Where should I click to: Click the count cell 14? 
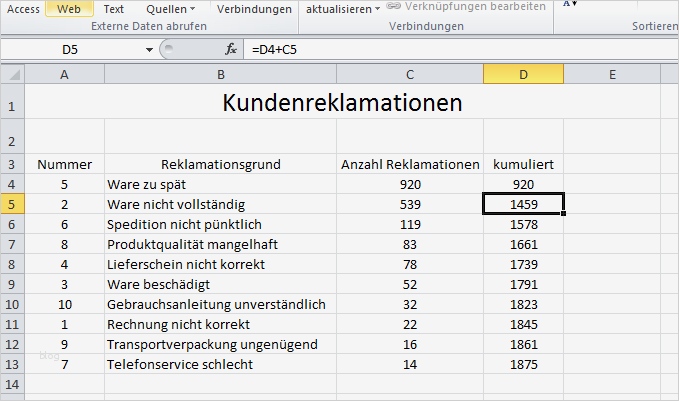point(410,364)
